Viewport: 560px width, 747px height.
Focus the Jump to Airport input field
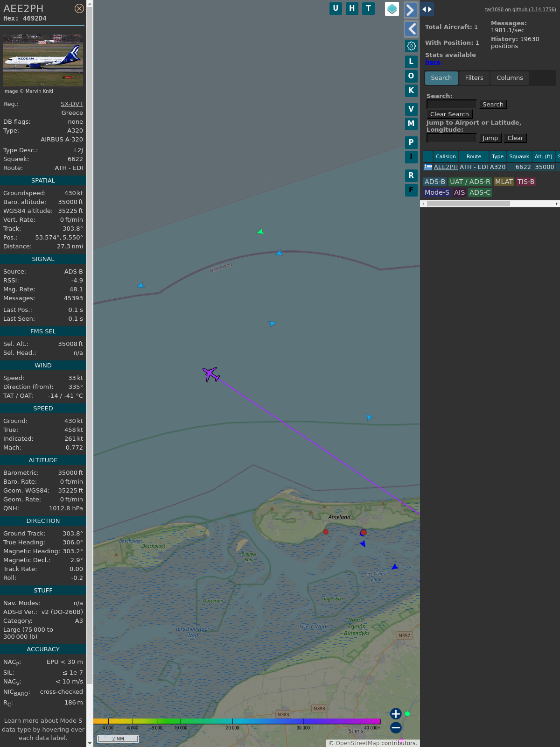[x=451, y=138]
